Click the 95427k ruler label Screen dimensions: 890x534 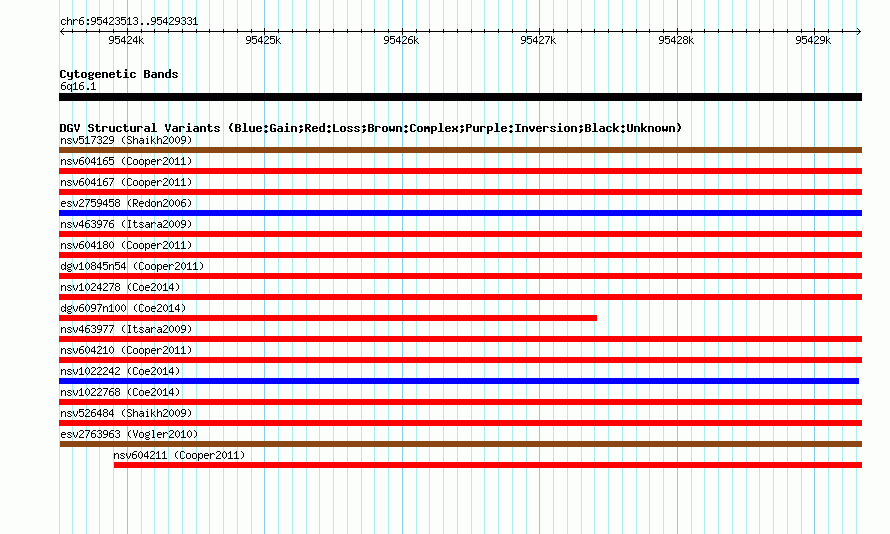(538, 40)
